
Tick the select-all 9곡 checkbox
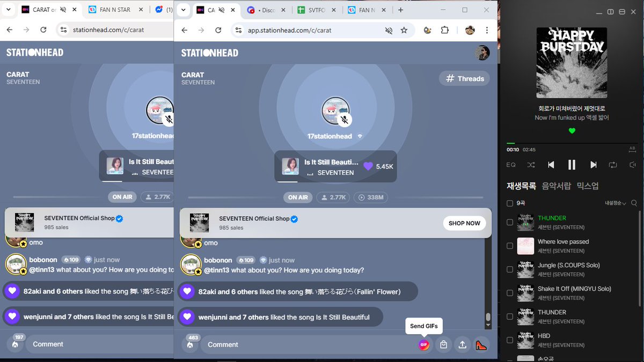click(510, 203)
